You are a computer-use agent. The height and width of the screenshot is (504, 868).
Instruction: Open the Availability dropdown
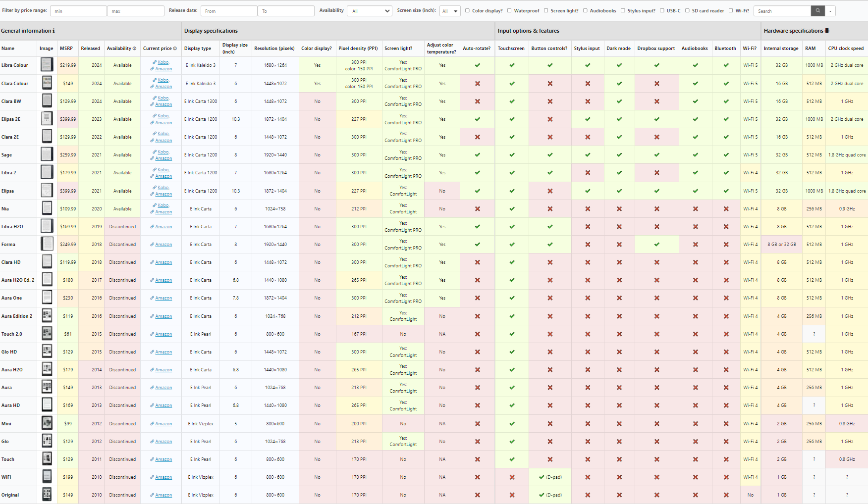click(369, 10)
